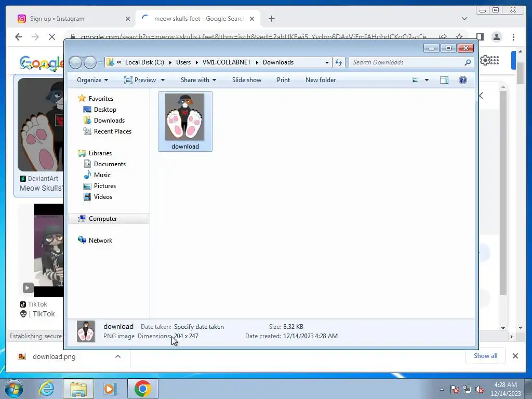Screen dimensions: 532x399
Task: Open Pictures library
Action: [x=105, y=186]
